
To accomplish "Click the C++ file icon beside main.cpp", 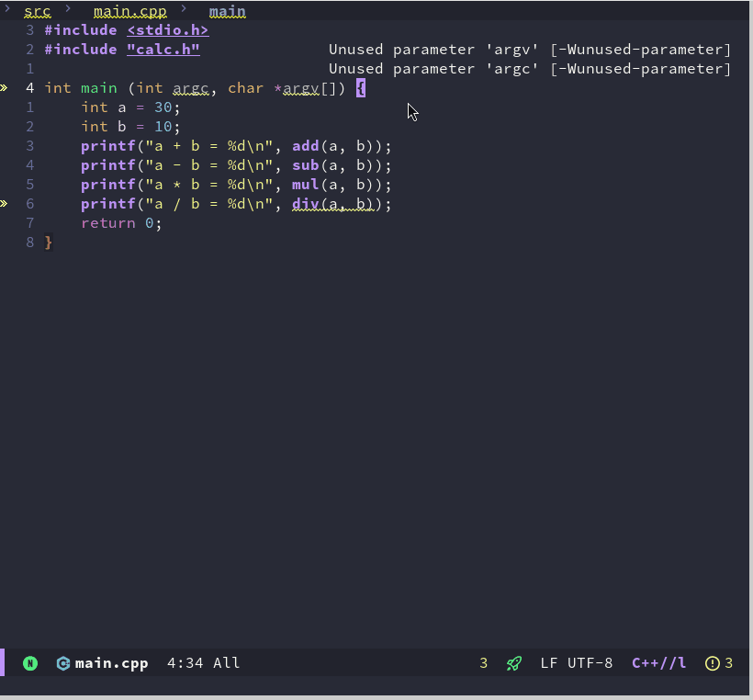I will pos(62,663).
